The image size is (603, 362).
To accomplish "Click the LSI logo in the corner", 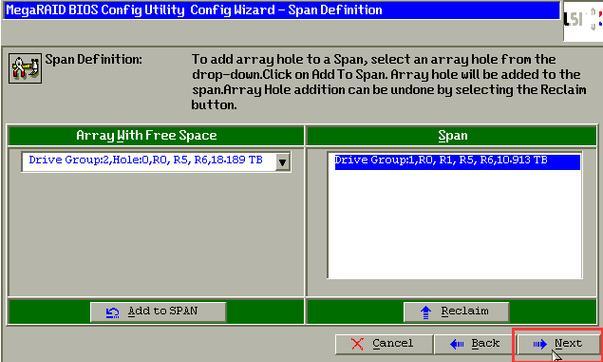I will point(583,21).
